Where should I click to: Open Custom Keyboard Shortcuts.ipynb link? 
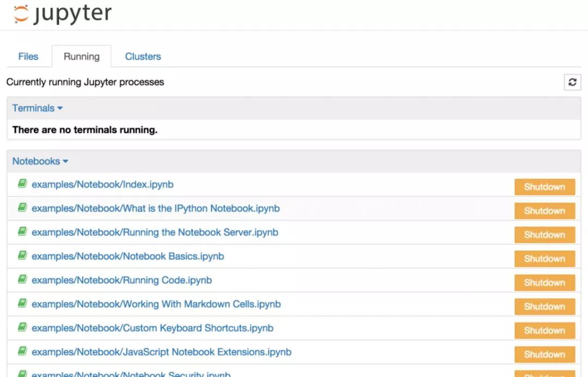[x=152, y=328]
